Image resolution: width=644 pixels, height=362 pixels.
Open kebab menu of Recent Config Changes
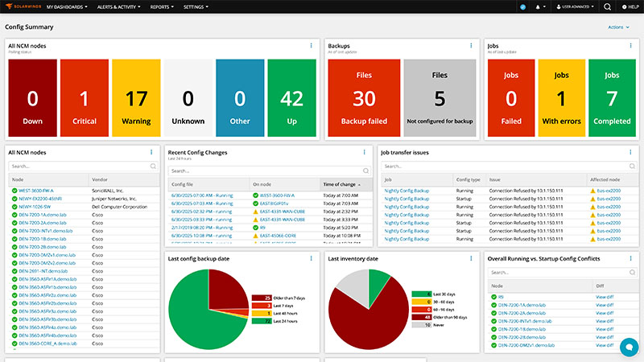coord(365,152)
